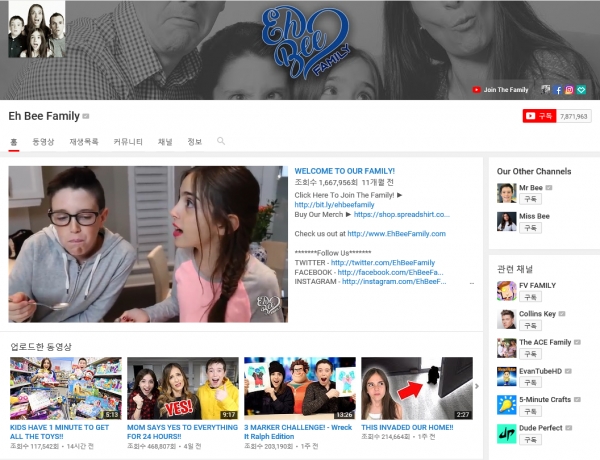Subscribe to EvanTubeHD with 구독
Screen dimensions: 600x460
(x=530, y=382)
